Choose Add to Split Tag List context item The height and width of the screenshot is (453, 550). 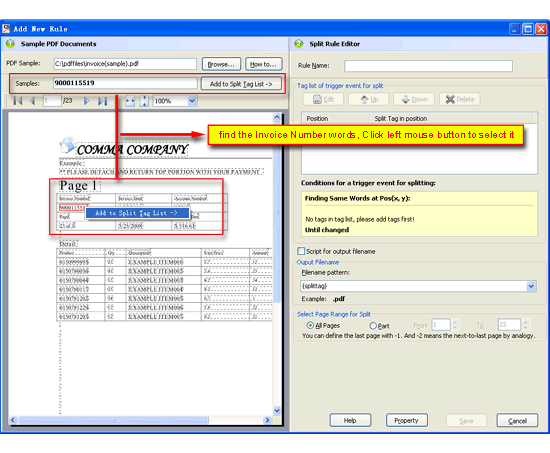point(137,213)
